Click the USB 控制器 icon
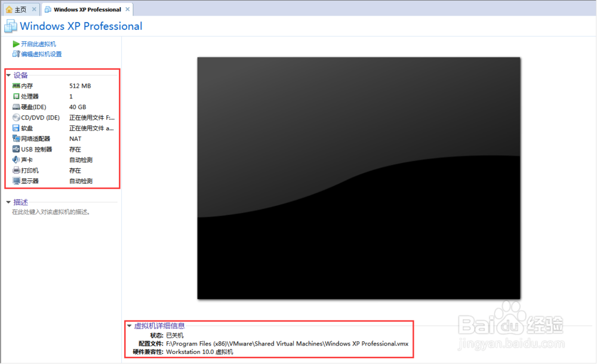597x364 pixels. [16, 149]
